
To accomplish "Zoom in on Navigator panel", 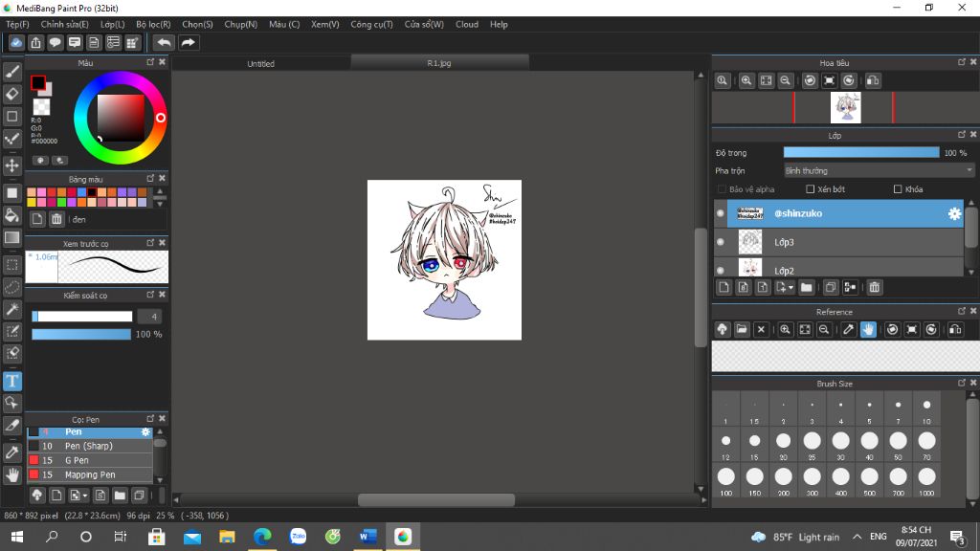I will point(746,80).
